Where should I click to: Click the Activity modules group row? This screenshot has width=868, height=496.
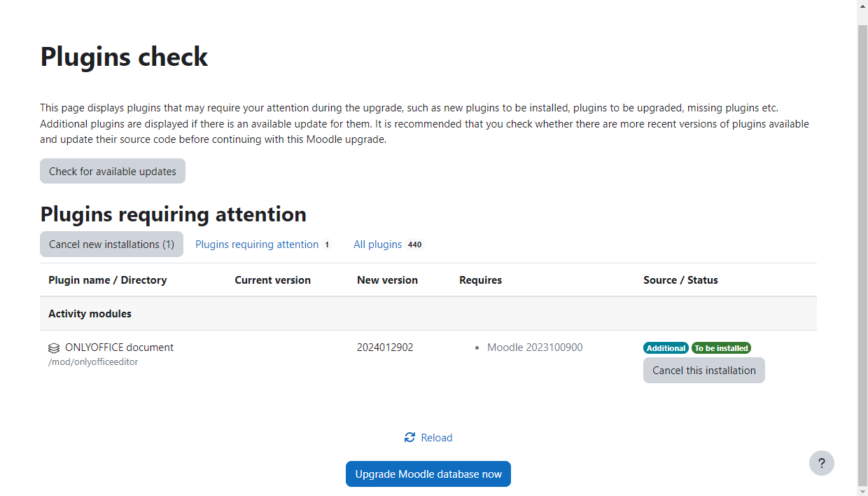(90, 314)
